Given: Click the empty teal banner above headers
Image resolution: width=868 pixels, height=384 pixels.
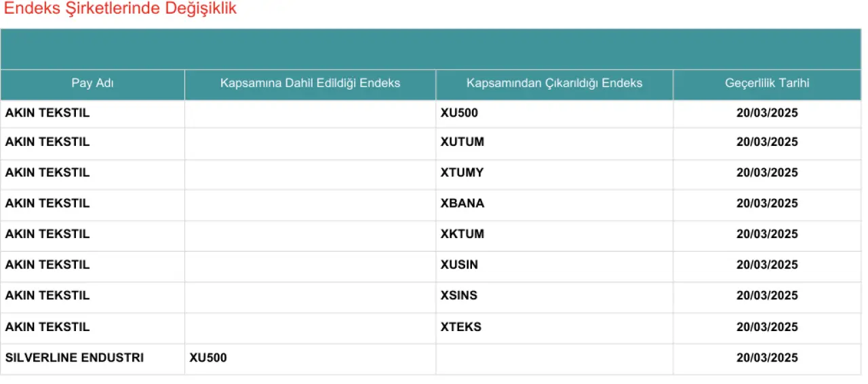Looking at the screenshot, I should (431, 49).
